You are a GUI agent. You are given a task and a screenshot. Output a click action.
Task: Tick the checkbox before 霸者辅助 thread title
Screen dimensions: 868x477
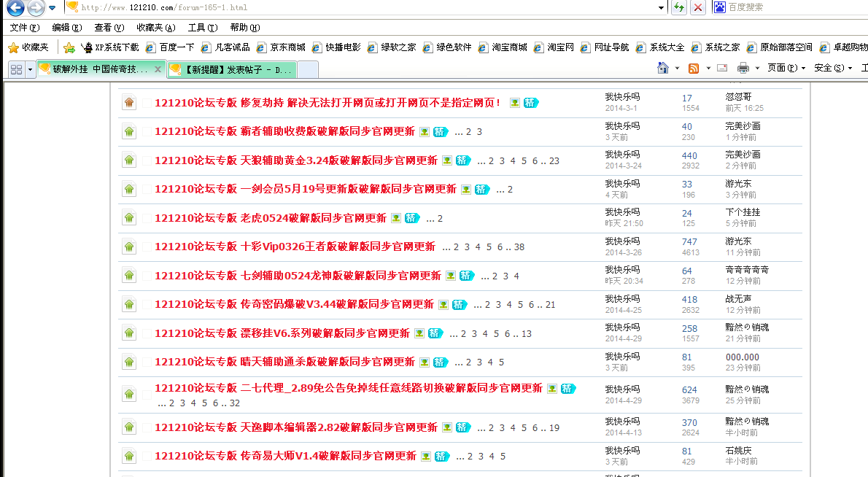point(147,132)
